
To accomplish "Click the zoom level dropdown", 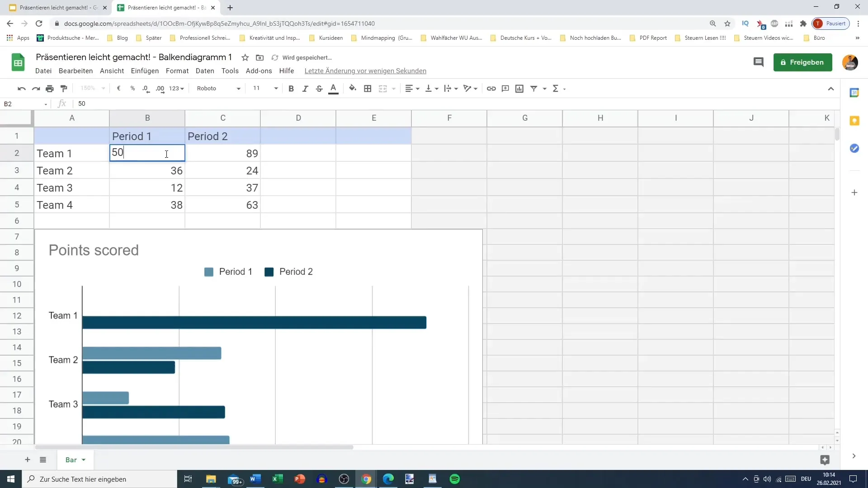I will 93,88.
